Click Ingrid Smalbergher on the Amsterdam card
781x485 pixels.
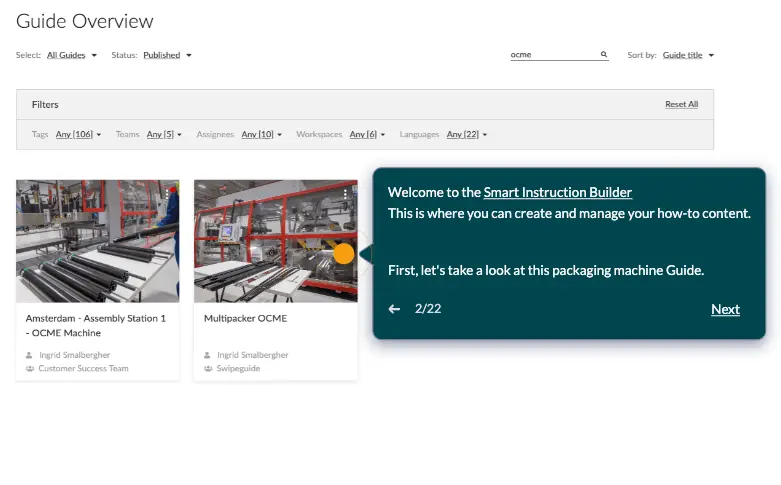point(74,355)
